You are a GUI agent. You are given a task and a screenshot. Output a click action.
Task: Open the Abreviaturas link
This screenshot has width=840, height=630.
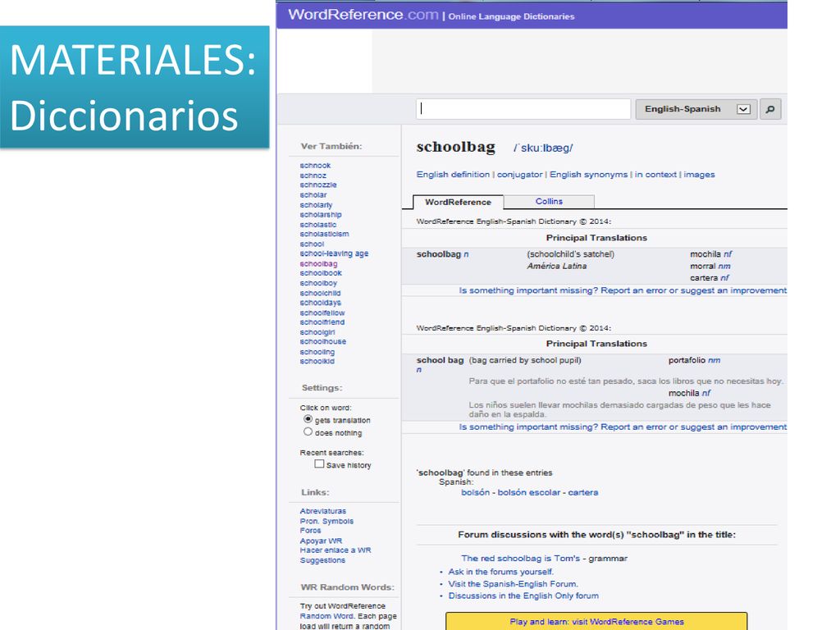(x=323, y=511)
